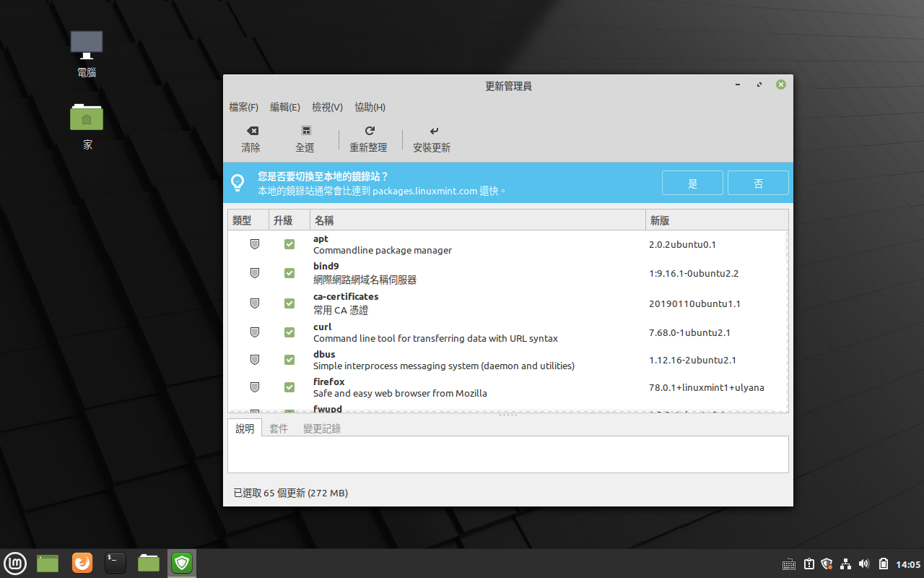Click the Update Manager shield in taskbar
This screenshot has height=578, width=924.
pyautogui.click(x=182, y=562)
